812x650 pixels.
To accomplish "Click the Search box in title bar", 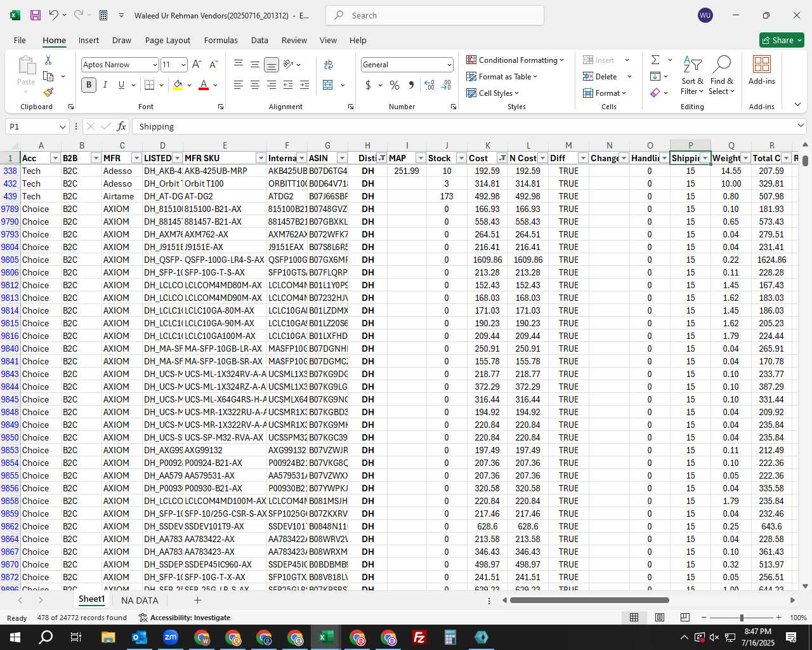I will click(x=435, y=15).
